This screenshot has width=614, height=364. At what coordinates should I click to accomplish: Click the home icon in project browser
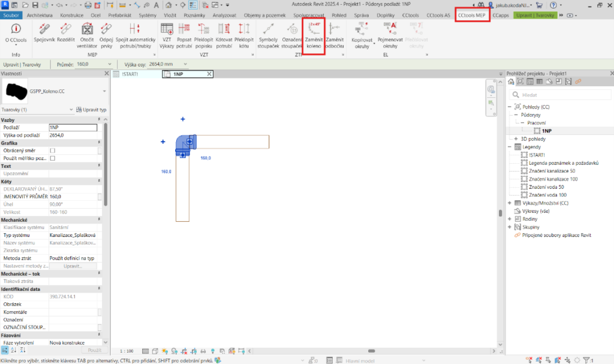point(511,82)
